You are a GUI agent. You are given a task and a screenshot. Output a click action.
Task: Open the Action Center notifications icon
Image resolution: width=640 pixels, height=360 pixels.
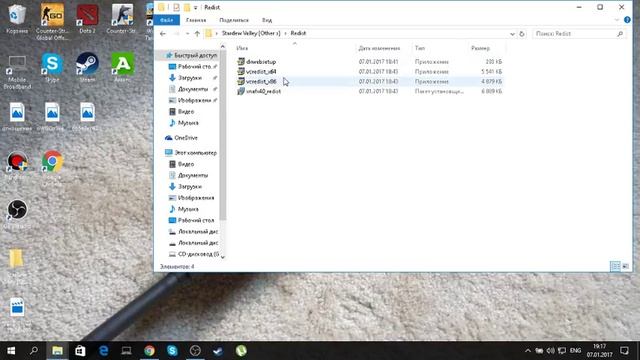pyautogui.click(x=624, y=351)
